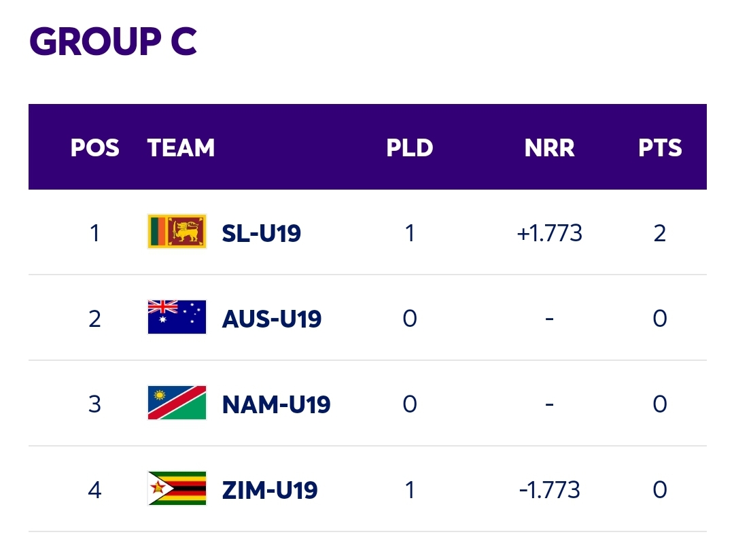Open the AUS-U19 team link
734x560 pixels.
271,319
